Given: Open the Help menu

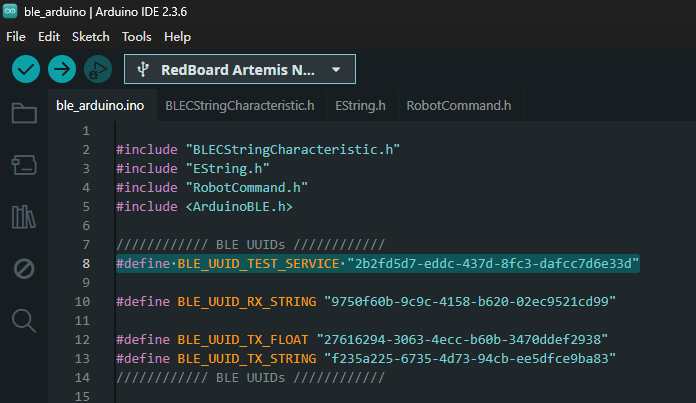Looking at the screenshot, I should tap(177, 36).
